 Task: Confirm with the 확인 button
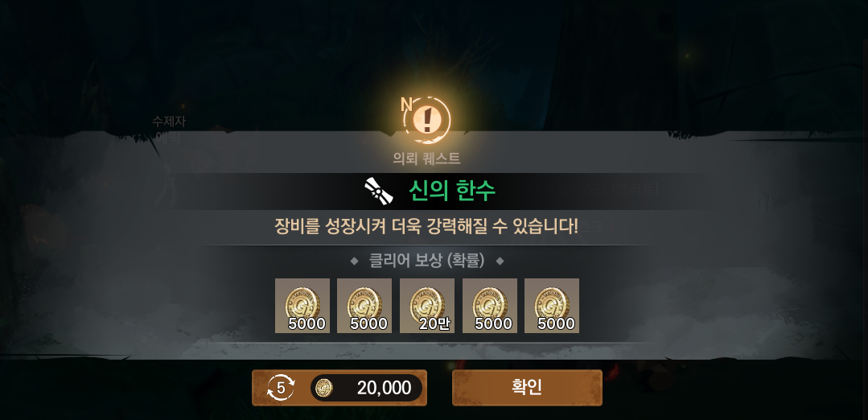coord(527,387)
